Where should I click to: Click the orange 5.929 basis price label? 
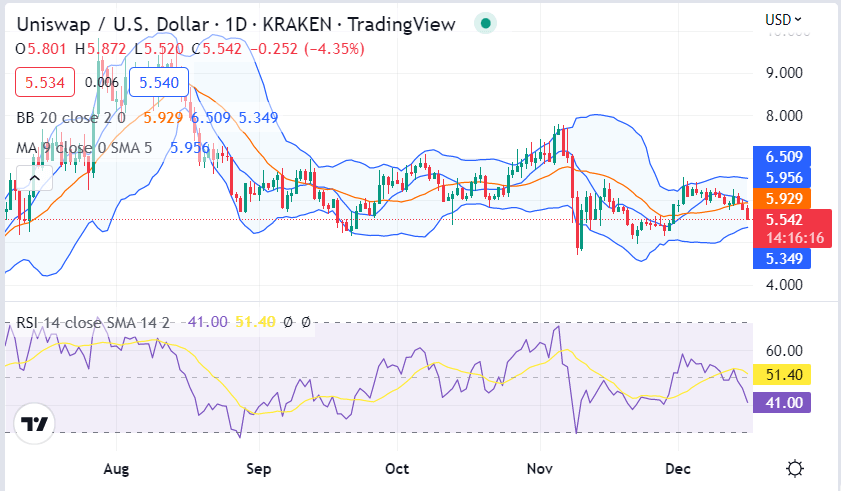782,199
